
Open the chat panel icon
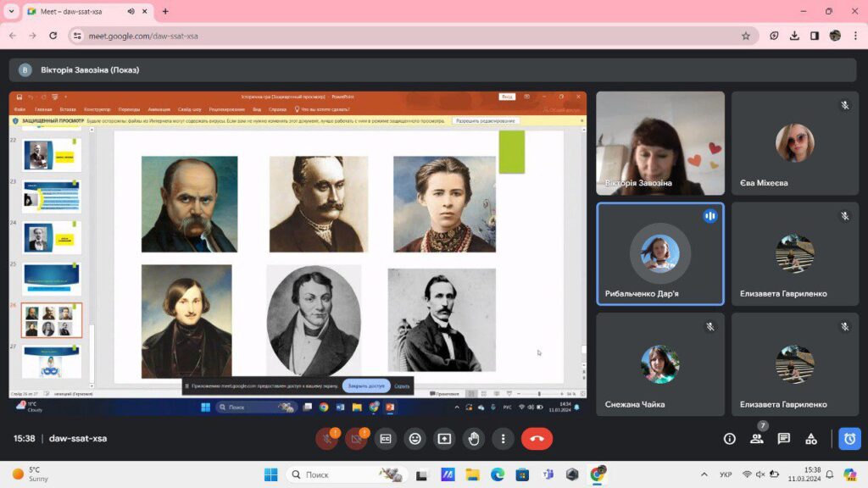784,439
